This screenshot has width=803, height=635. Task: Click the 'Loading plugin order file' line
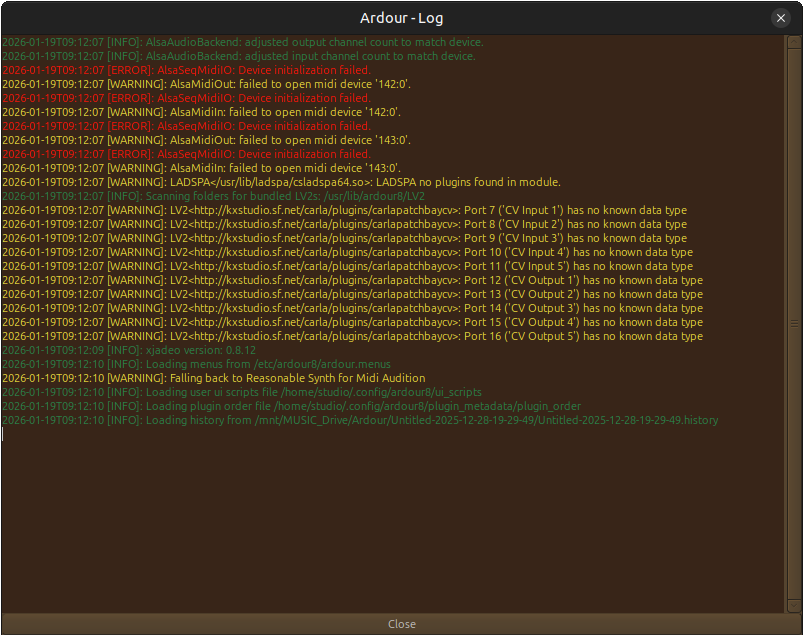point(291,407)
